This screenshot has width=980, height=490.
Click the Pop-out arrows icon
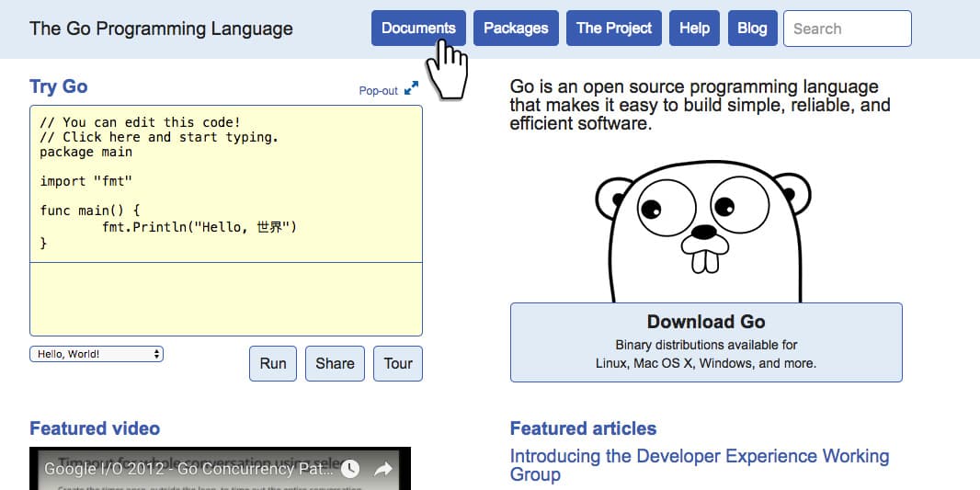[411, 89]
